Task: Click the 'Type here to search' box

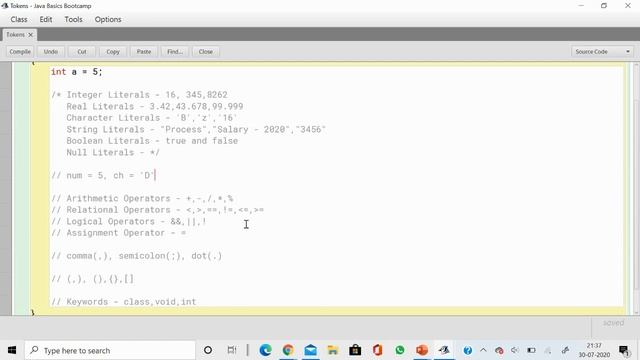Action: (110, 350)
